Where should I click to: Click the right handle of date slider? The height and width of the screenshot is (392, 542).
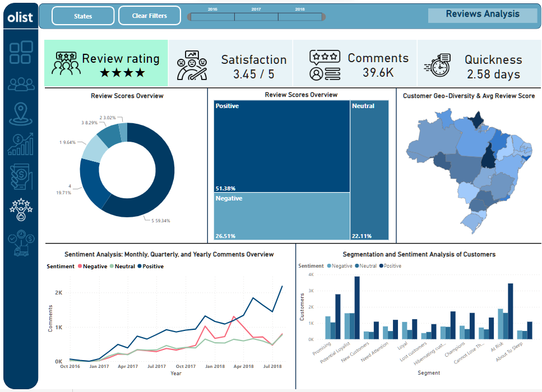[x=323, y=17]
